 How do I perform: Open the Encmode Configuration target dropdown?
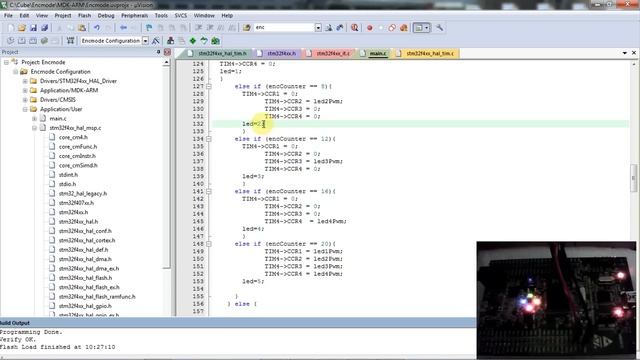click(145, 41)
